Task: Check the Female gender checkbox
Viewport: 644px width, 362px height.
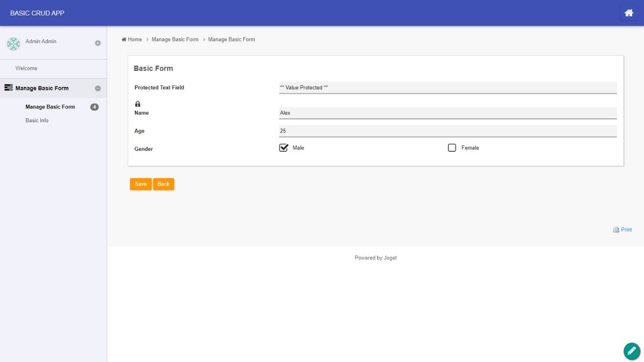Action: point(452,148)
